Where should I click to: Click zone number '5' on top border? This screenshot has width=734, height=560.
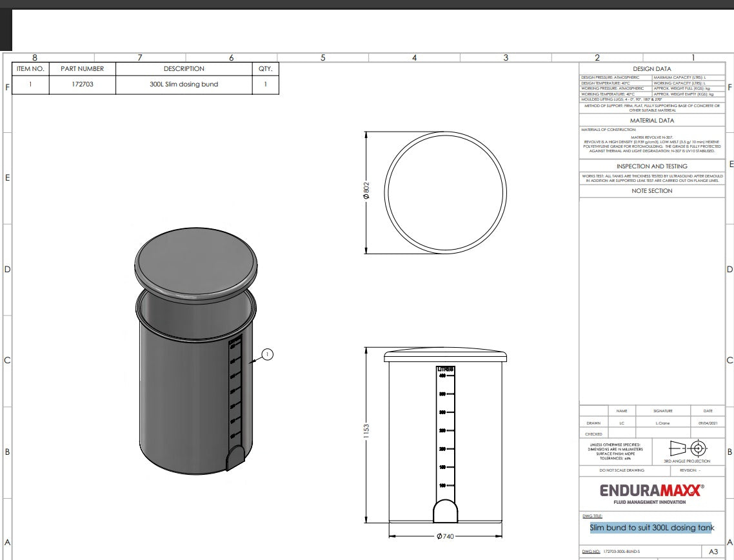(323, 57)
